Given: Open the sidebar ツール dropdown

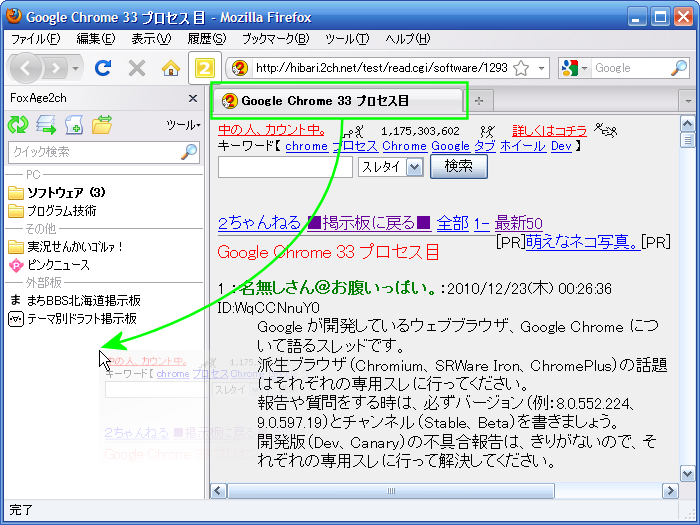Looking at the screenshot, I should point(183,125).
